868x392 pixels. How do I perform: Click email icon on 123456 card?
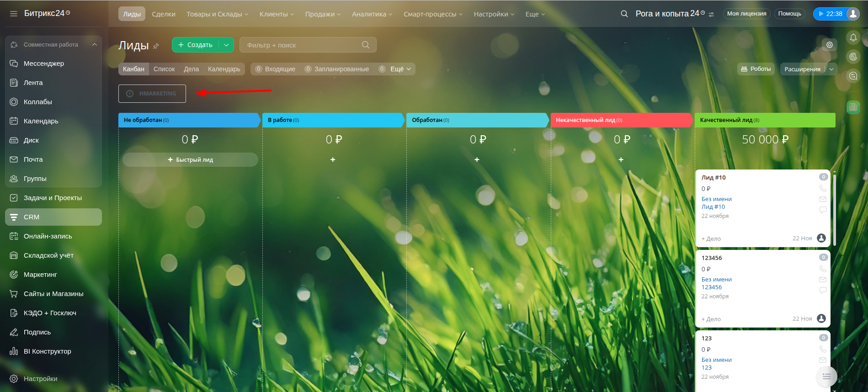[822, 280]
